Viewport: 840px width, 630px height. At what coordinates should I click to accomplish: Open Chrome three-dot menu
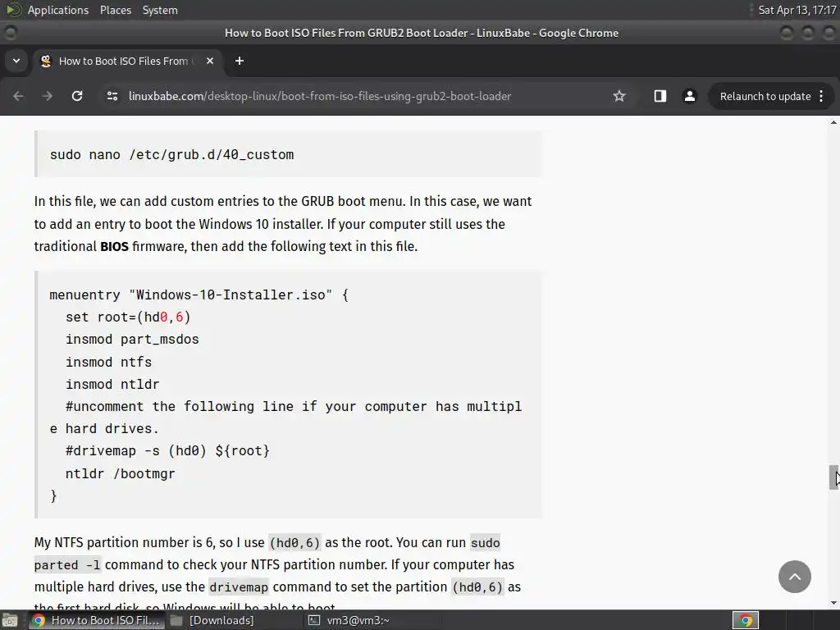tap(821, 96)
